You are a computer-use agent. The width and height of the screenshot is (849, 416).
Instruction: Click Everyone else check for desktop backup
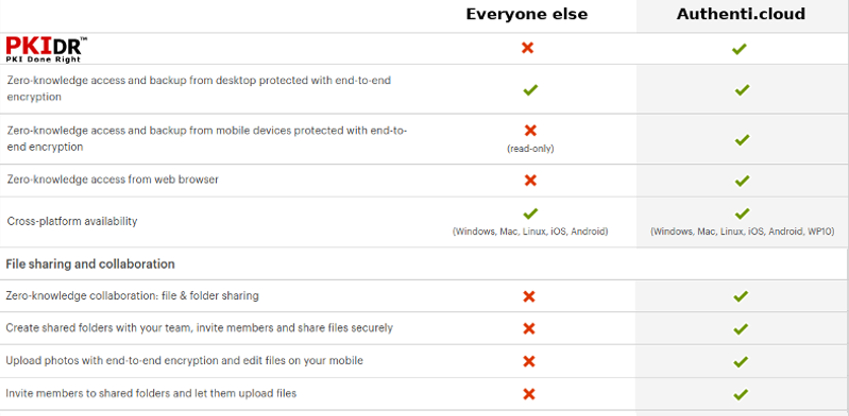[531, 90]
